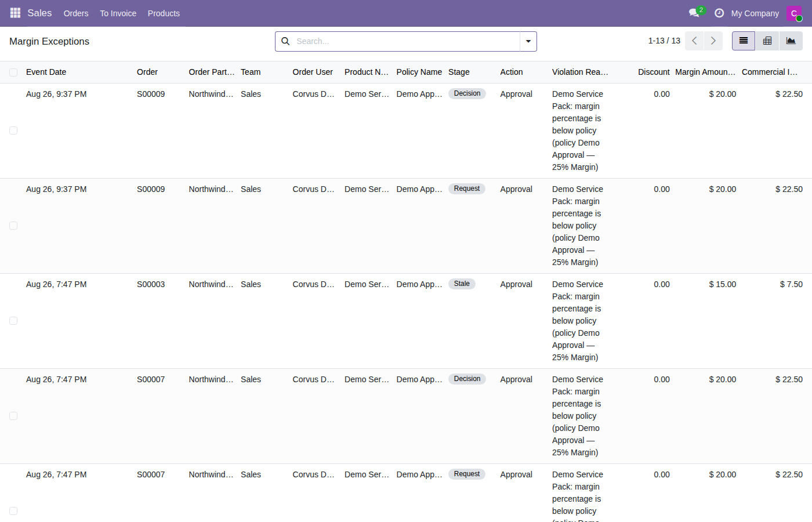This screenshot has height=522, width=812.
Task: Click the $ 7.50 commercial value
Action: tap(791, 284)
